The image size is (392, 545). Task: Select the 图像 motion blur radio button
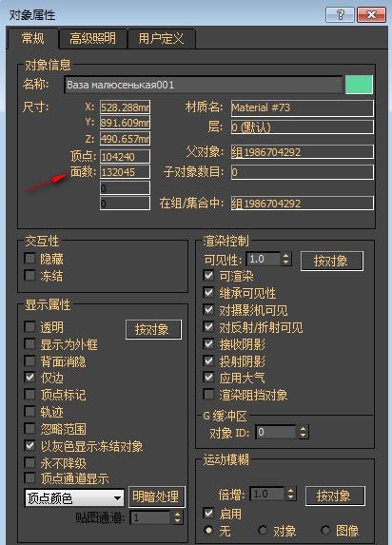(x=325, y=531)
